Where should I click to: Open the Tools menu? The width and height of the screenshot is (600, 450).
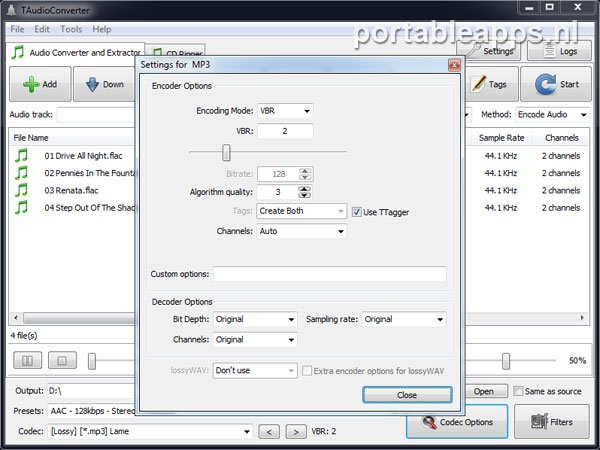click(71, 30)
